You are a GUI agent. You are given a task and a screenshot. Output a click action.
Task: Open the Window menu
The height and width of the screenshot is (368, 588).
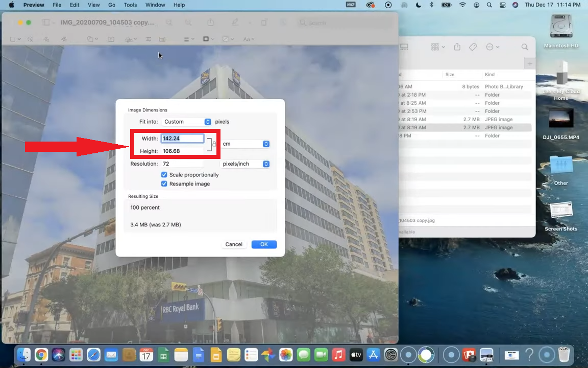[x=155, y=5]
